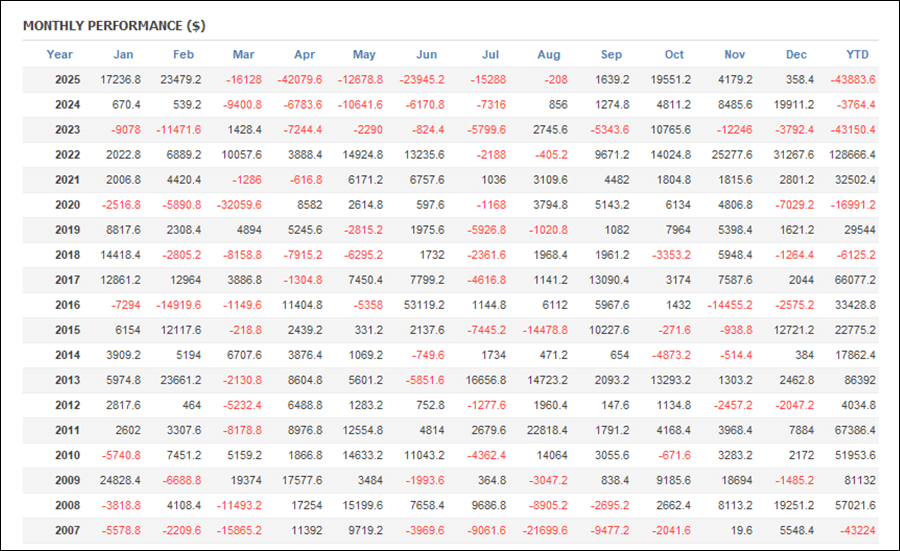Select the YTD column header
The width and height of the screenshot is (900, 551).
857,54
